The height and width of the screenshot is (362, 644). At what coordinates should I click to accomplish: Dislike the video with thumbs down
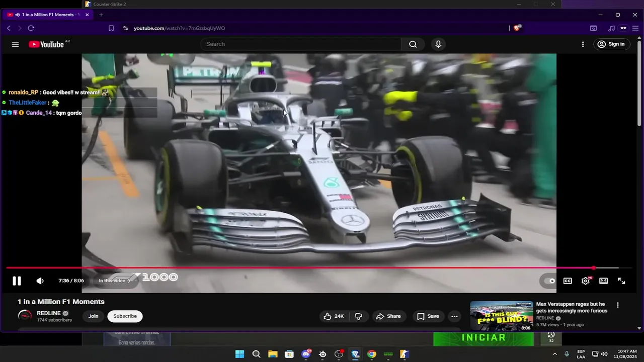pyautogui.click(x=359, y=316)
